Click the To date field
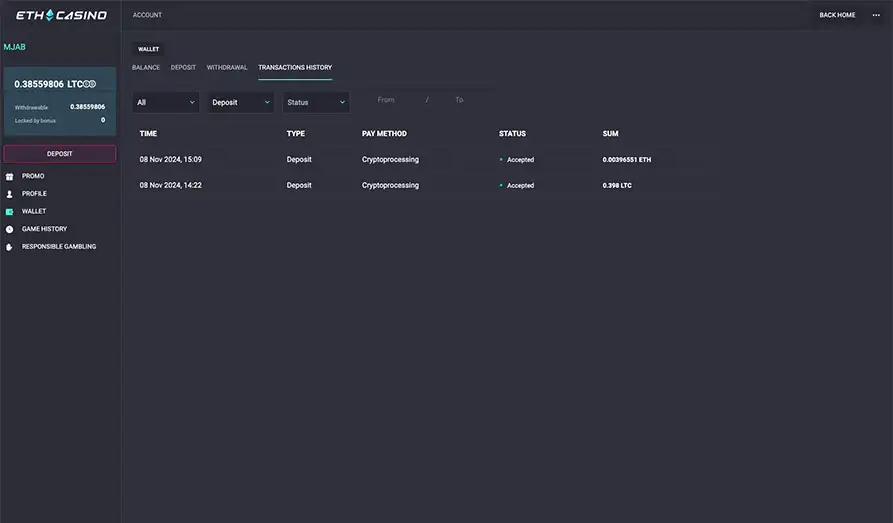Screen dimensions: 893x523 (x=459, y=100)
